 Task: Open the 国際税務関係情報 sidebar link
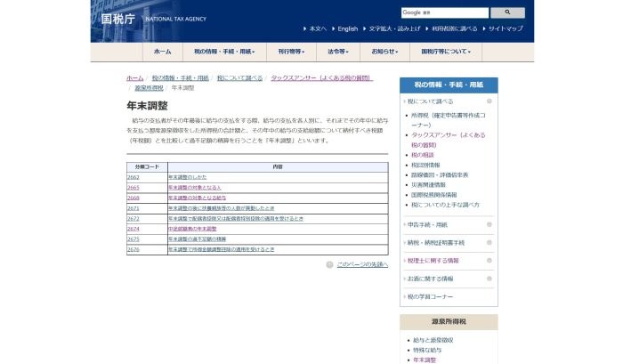(434, 195)
